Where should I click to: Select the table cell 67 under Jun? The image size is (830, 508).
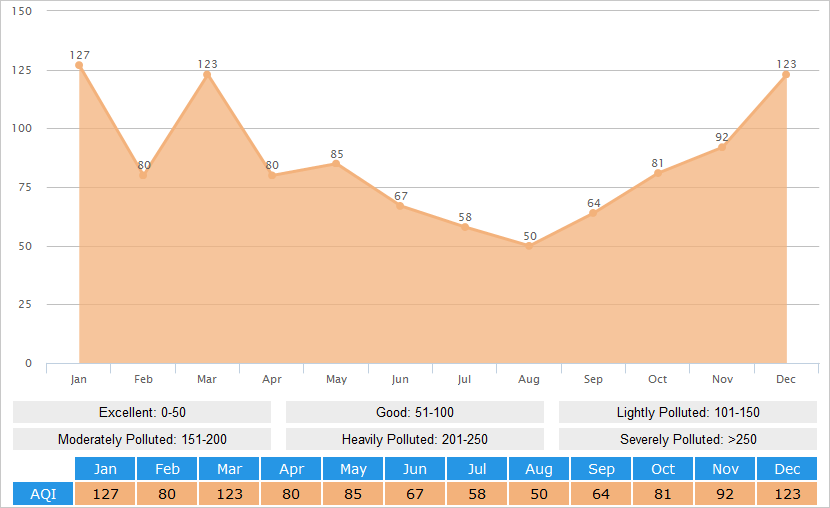pyautogui.click(x=415, y=494)
